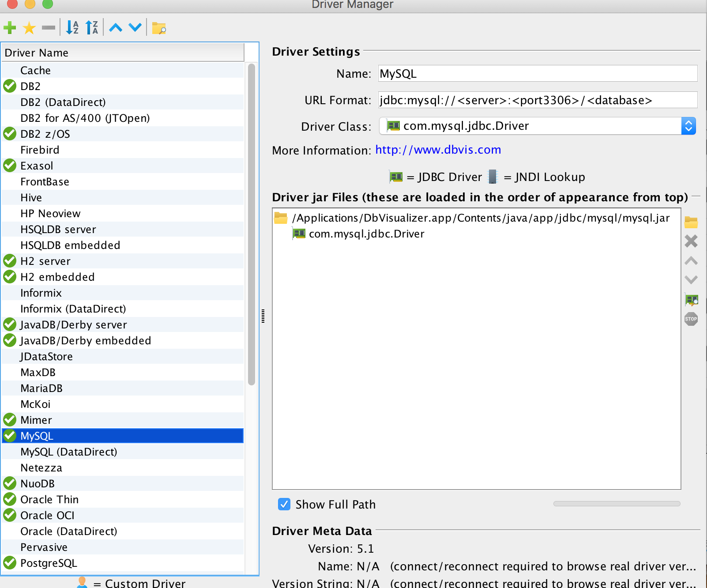Click the Driver Name column header
The width and height of the screenshot is (707, 588).
[123, 53]
